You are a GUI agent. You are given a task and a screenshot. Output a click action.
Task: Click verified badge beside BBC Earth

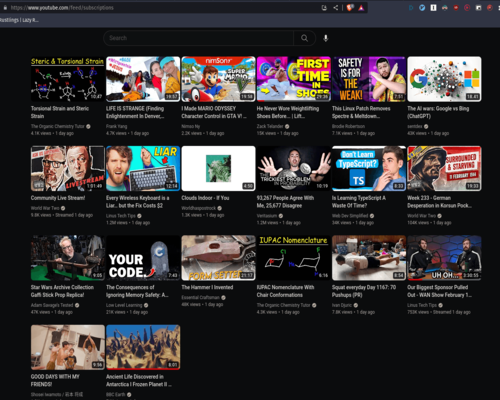(x=129, y=395)
